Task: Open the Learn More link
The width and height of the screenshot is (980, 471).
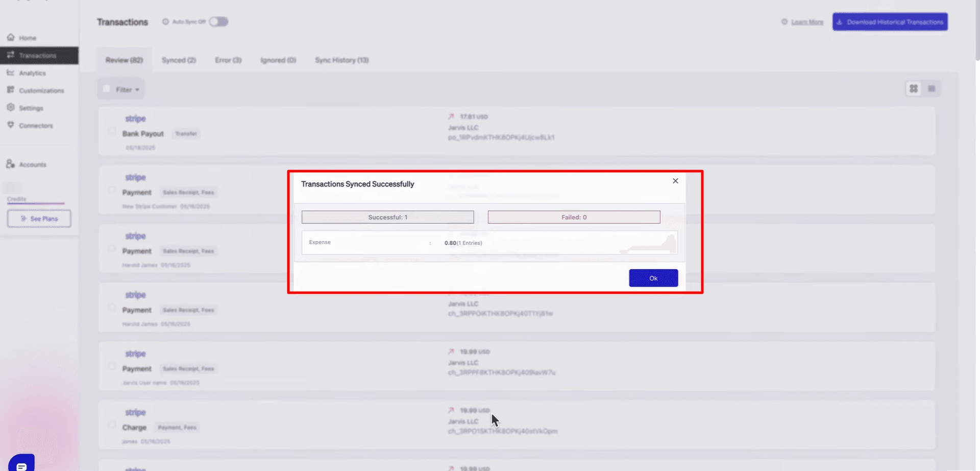Action: [x=807, y=22]
